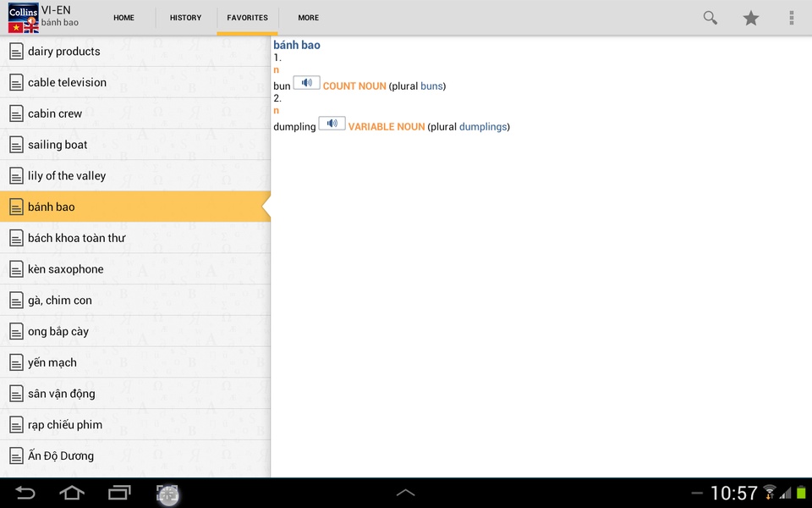
Task: Open the recent apps icon
Action: point(119,493)
